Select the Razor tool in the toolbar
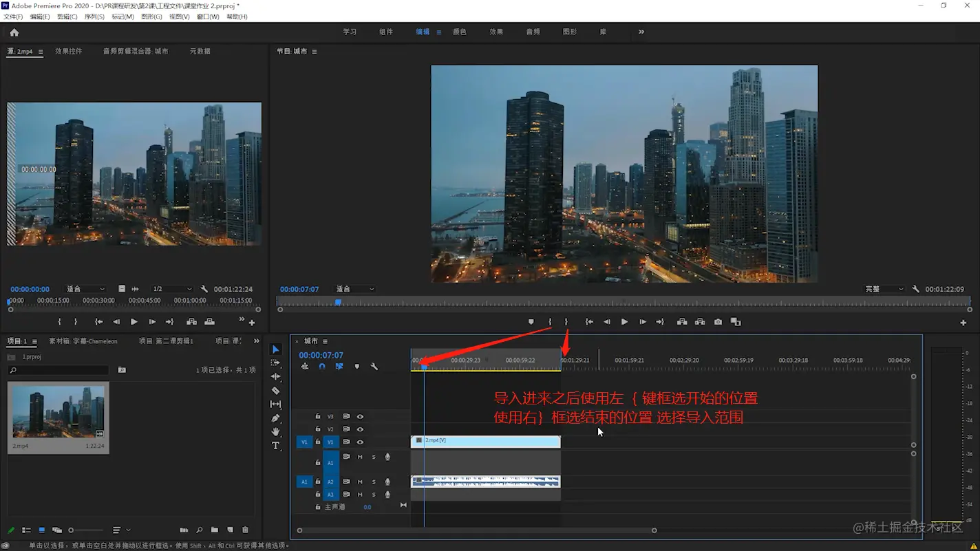 pyautogui.click(x=275, y=391)
